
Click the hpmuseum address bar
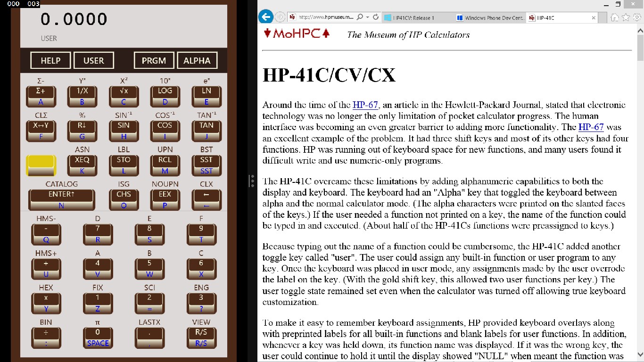325,17
